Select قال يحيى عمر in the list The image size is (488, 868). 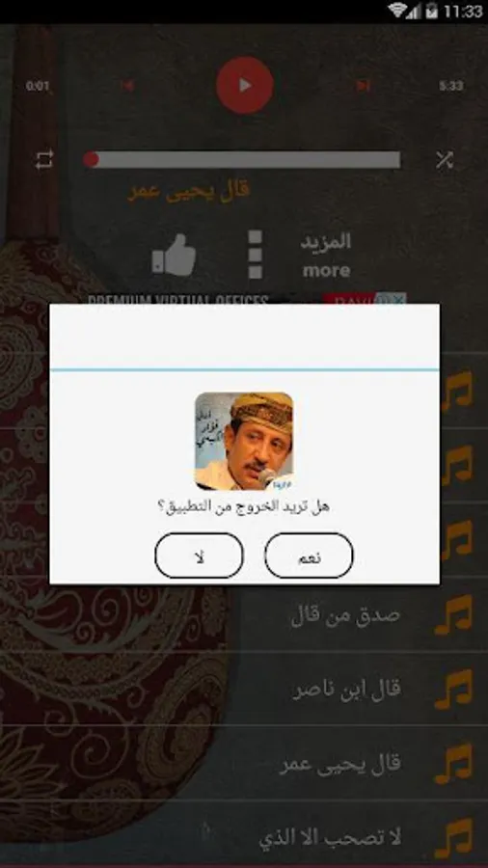pos(339,764)
